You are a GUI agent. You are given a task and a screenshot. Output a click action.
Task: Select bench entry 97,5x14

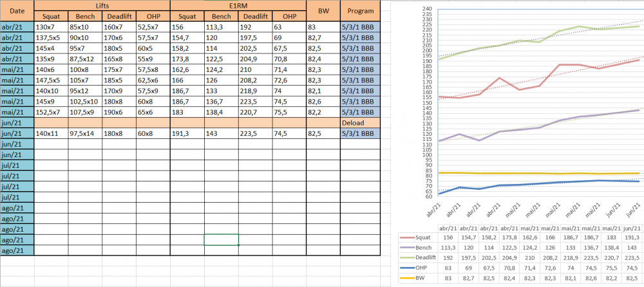[x=86, y=133]
